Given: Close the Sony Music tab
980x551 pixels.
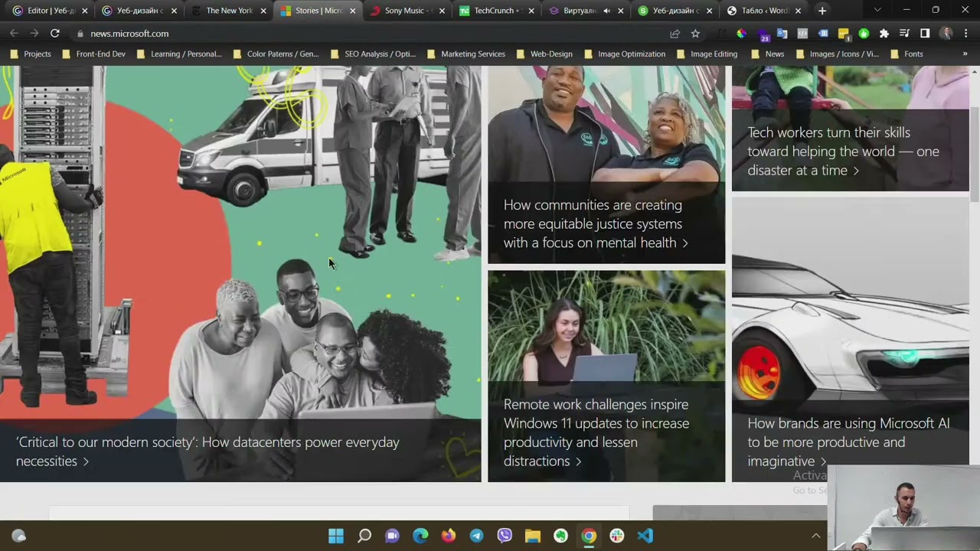Looking at the screenshot, I should click(442, 11).
